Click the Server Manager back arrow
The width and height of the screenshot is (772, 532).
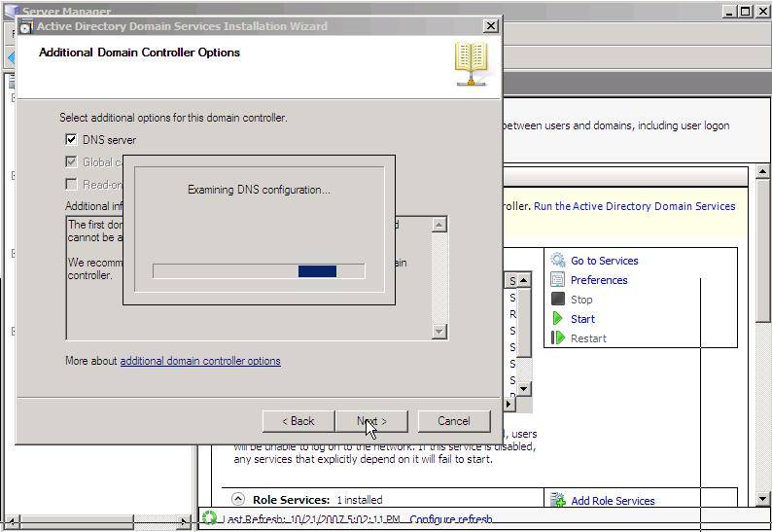coord(12,57)
